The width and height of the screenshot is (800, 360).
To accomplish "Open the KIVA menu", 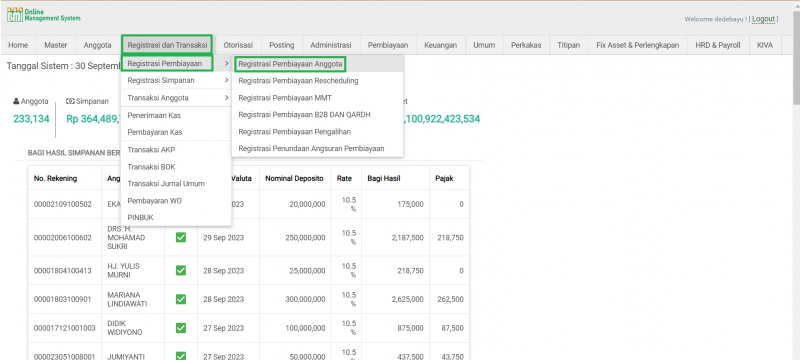I will [765, 45].
